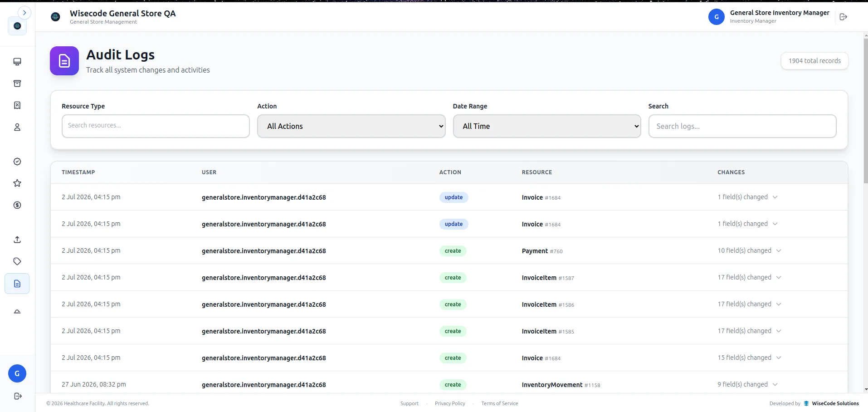Click the header logout icon at top right
868x412 pixels.
[844, 17]
